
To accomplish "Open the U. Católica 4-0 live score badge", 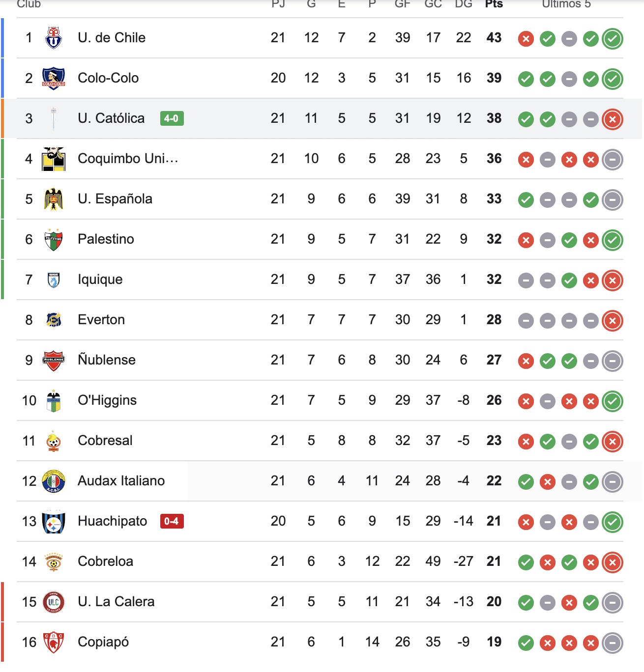I will tap(172, 118).
